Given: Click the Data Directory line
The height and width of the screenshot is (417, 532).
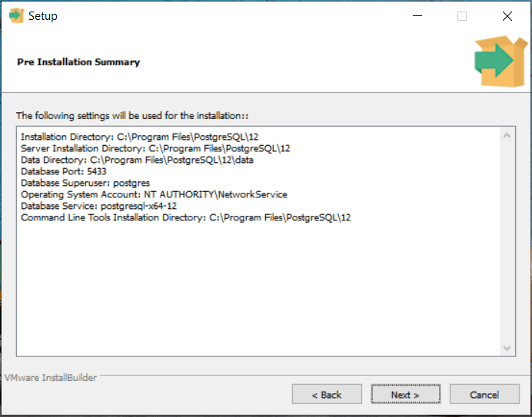Looking at the screenshot, I should [x=137, y=160].
